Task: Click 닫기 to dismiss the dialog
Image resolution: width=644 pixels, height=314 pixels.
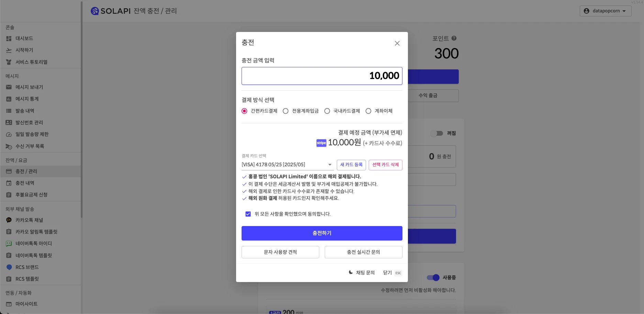Action: coord(392,272)
